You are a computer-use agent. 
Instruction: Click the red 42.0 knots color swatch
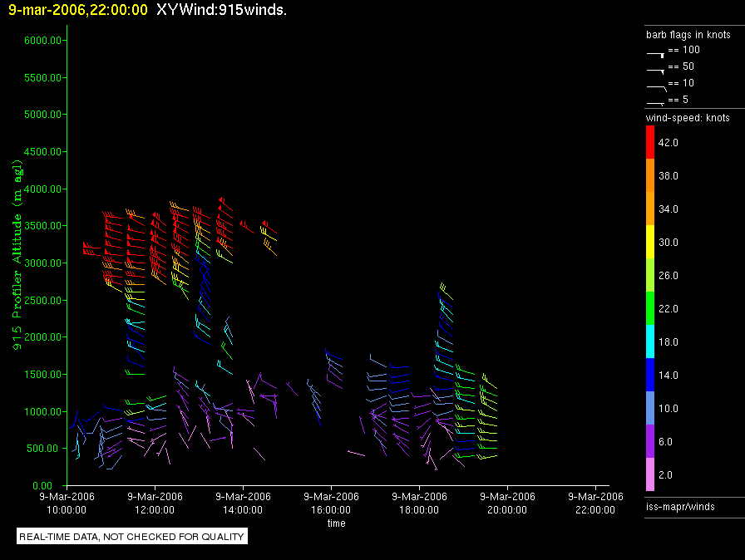pos(651,143)
